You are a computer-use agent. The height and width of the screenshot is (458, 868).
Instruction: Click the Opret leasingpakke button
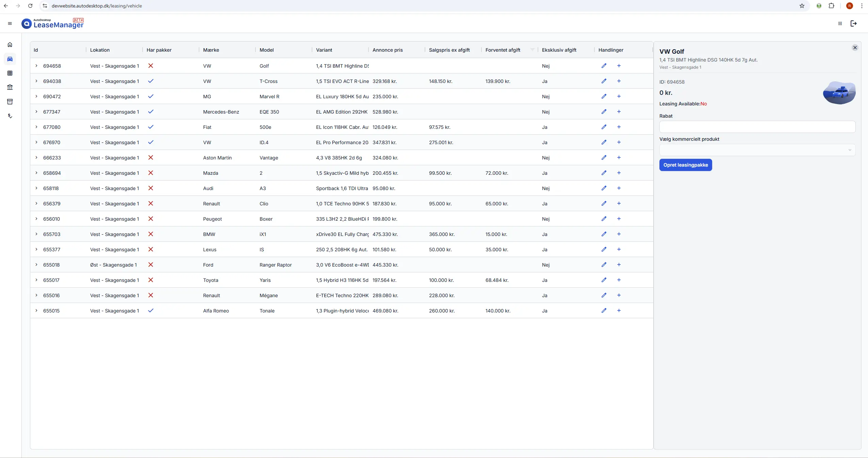(685, 165)
